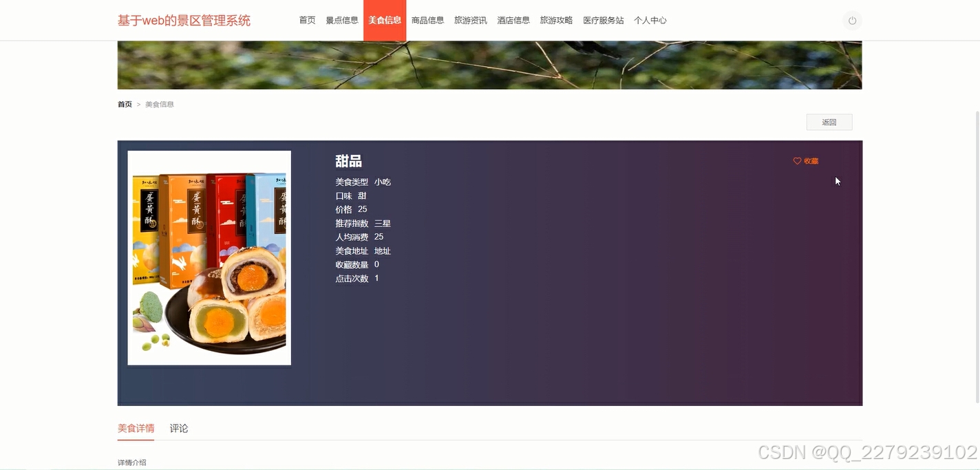The height and width of the screenshot is (470, 980).
Task: Click the 返回 (back) button
Action: pyautogui.click(x=829, y=122)
